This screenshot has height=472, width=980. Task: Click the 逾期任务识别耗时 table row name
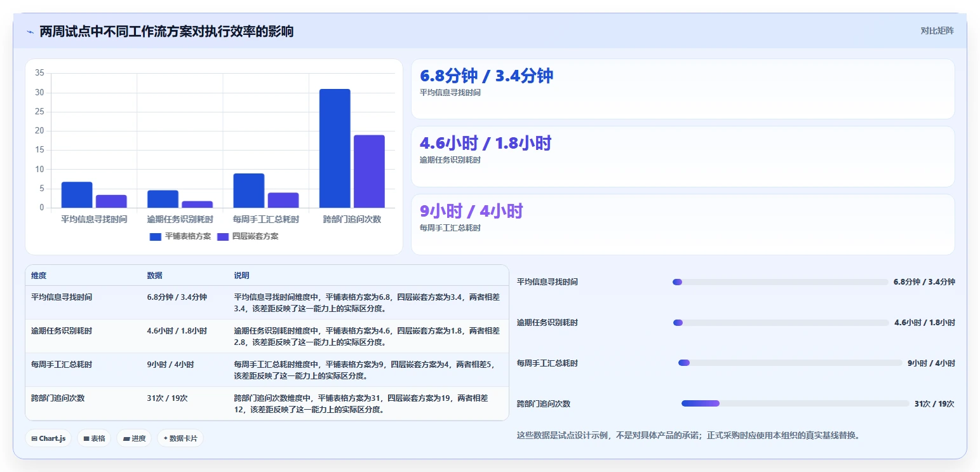[x=62, y=330]
